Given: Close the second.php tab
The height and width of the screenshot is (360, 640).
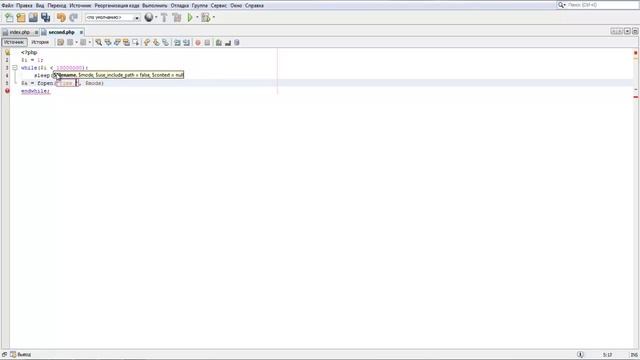Looking at the screenshot, I should 81,32.
